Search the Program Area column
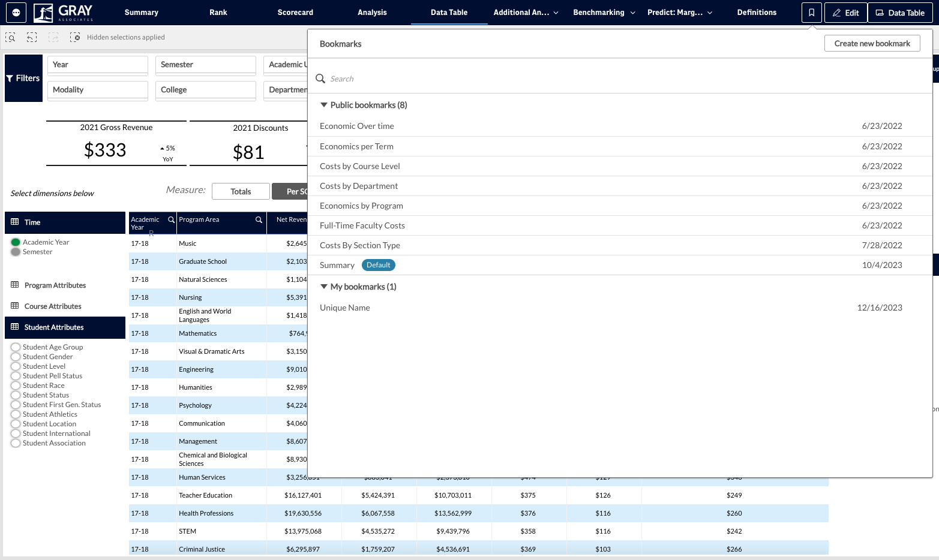This screenshot has width=939, height=560. (x=259, y=219)
